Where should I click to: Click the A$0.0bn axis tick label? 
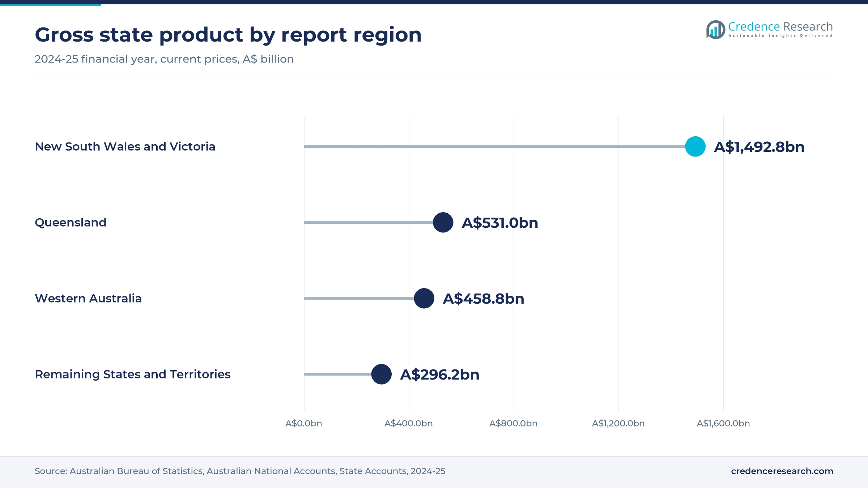point(304,423)
